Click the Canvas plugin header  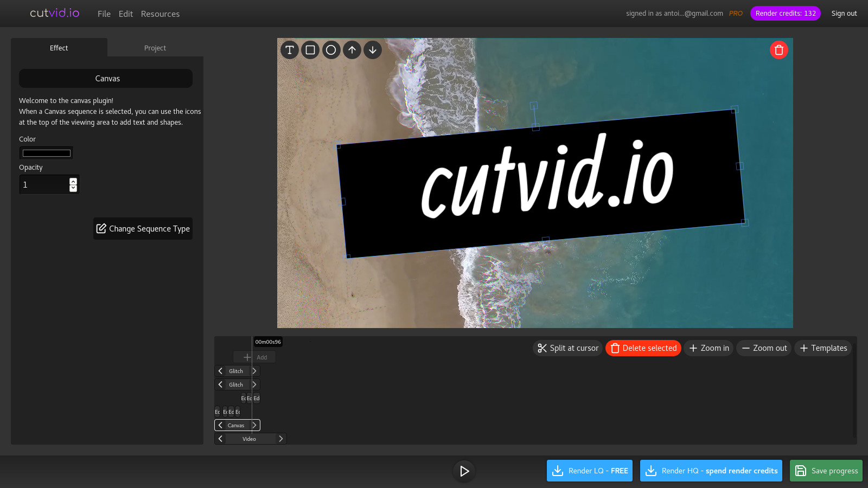(106, 79)
